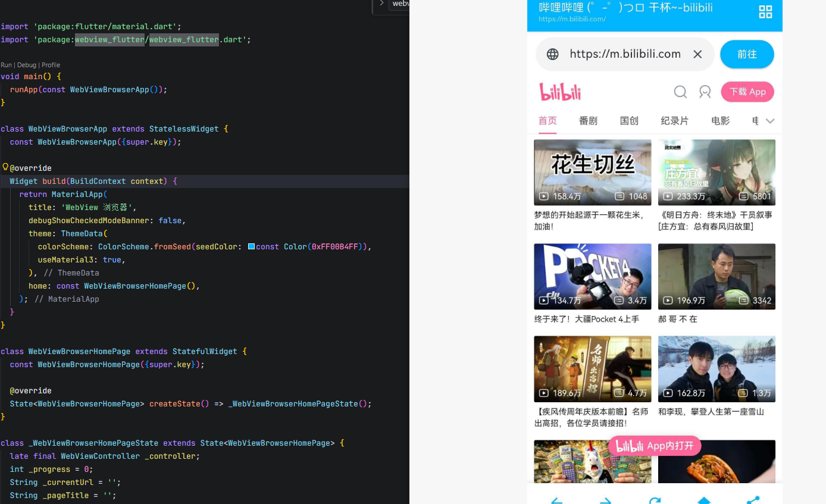Click the bilibili App内打开 floating button
This screenshot has height=504, width=826.
tap(655, 446)
